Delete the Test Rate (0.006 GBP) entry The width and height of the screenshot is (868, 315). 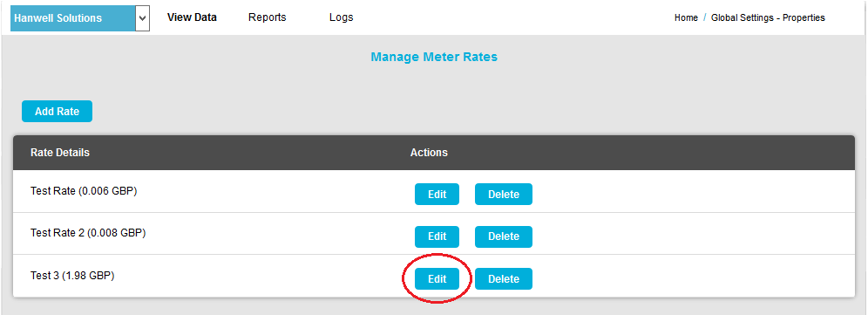(504, 194)
